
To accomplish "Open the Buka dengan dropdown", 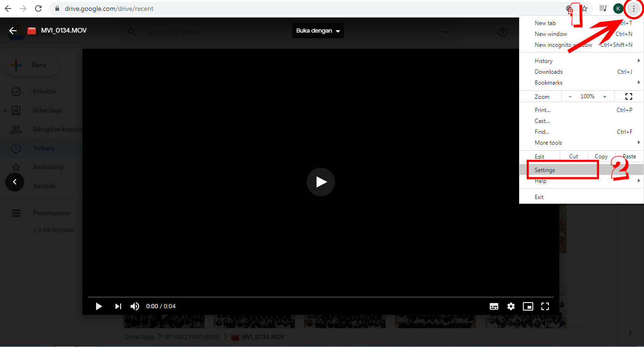I will tap(318, 31).
